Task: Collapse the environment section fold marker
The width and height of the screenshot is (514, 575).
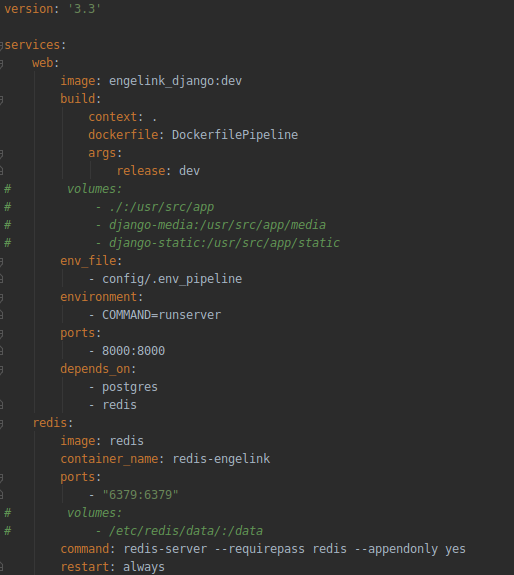Action: 1,297
